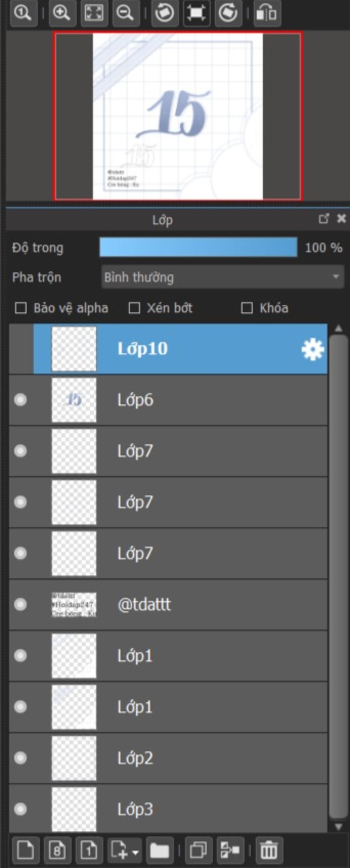Rotate canvas view clockwise
The width and height of the screenshot is (350, 868).
point(228,13)
